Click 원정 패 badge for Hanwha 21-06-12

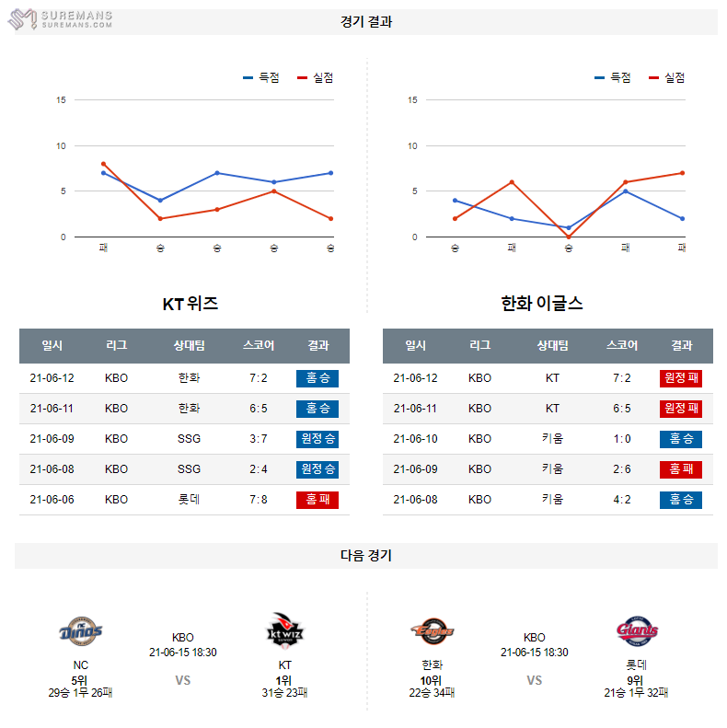681,378
